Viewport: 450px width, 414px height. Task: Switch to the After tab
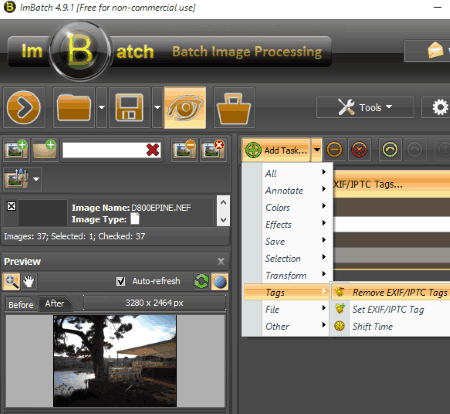(54, 304)
